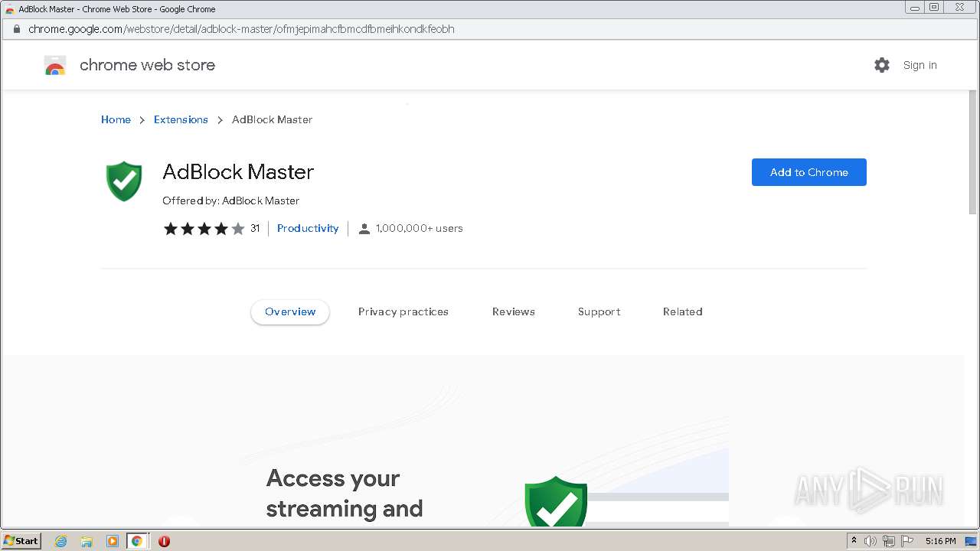
Task: Sign in to Chrome Web Store
Action: point(920,65)
